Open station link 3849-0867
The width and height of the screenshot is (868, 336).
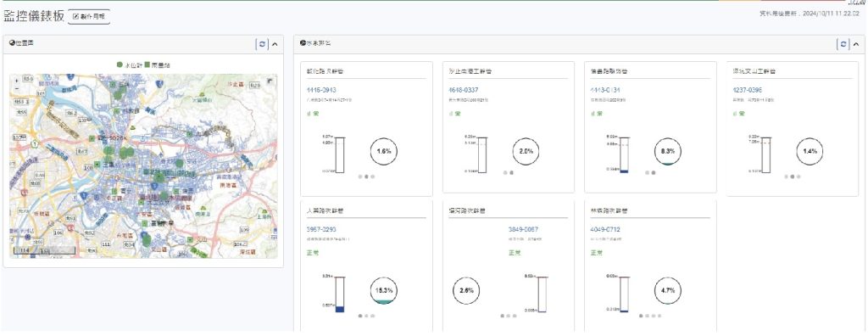523,229
